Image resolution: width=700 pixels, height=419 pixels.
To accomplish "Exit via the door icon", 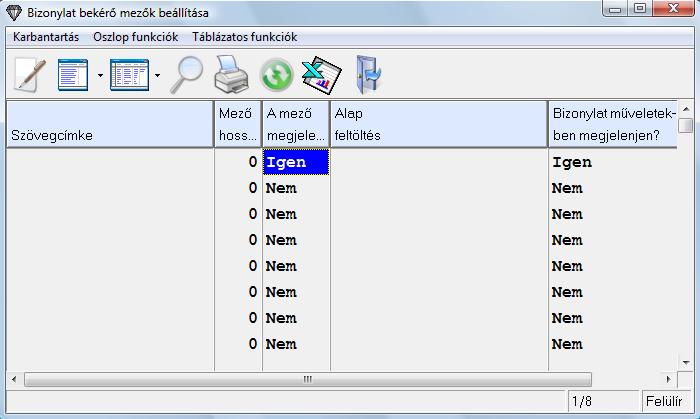I will click(x=368, y=75).
